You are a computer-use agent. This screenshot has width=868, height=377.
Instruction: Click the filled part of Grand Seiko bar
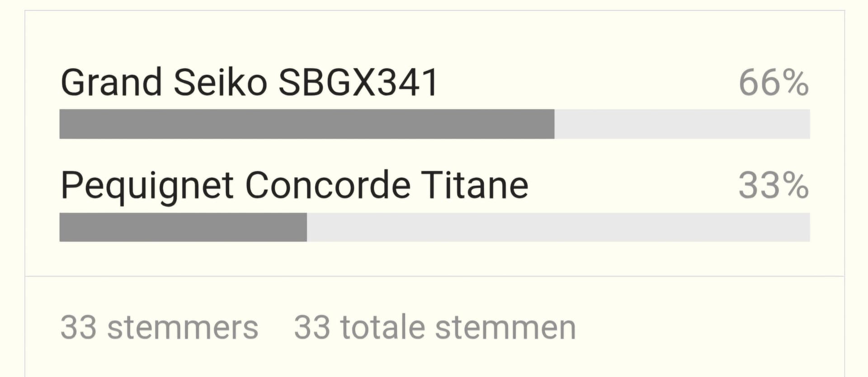(307, 124)
